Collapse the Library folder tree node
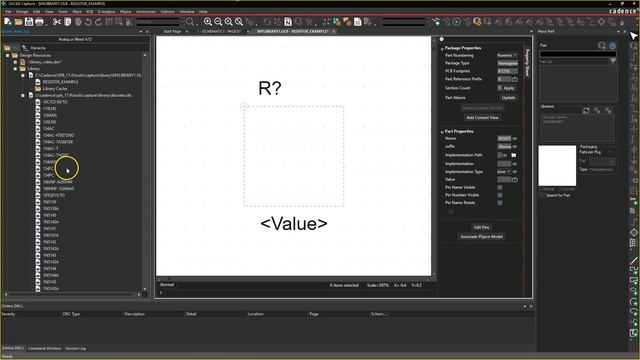Image resolution: width=640 pixels, height=360 pixels. 16,69
